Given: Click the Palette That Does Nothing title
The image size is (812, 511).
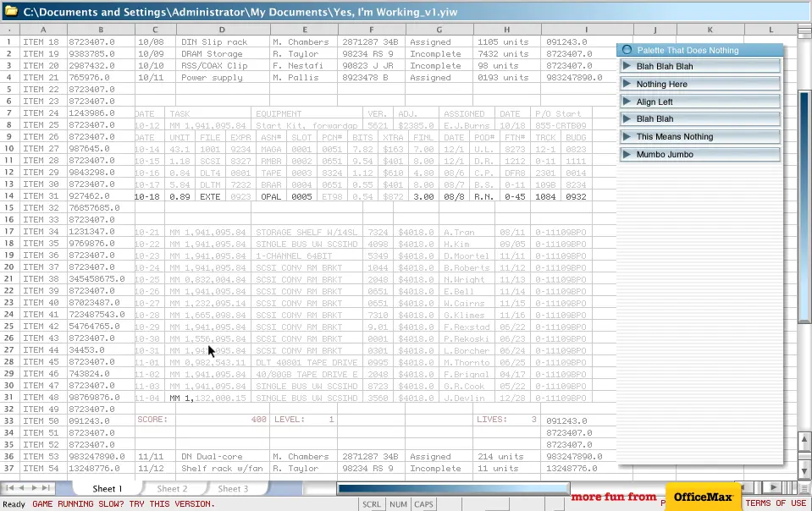Looking at the screenshot, I should 688,50.
